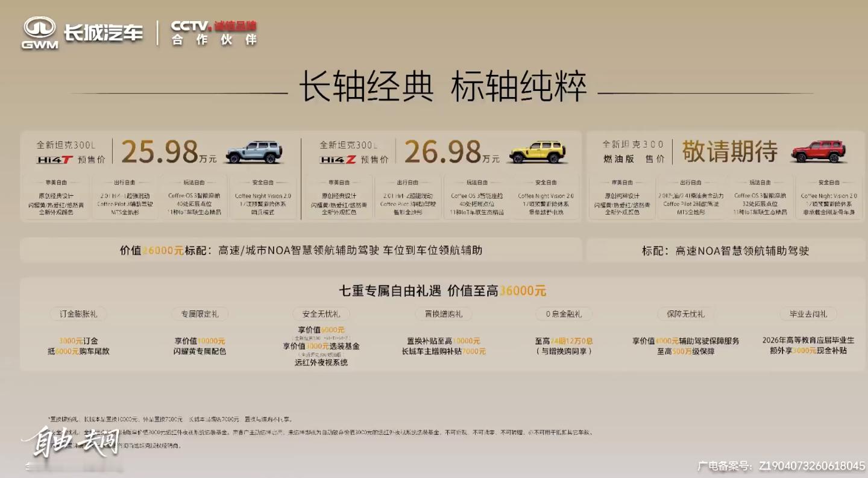Click the 26.98万元 presale price
Viewport: 868px width, 478px height.
pos(452,151)
